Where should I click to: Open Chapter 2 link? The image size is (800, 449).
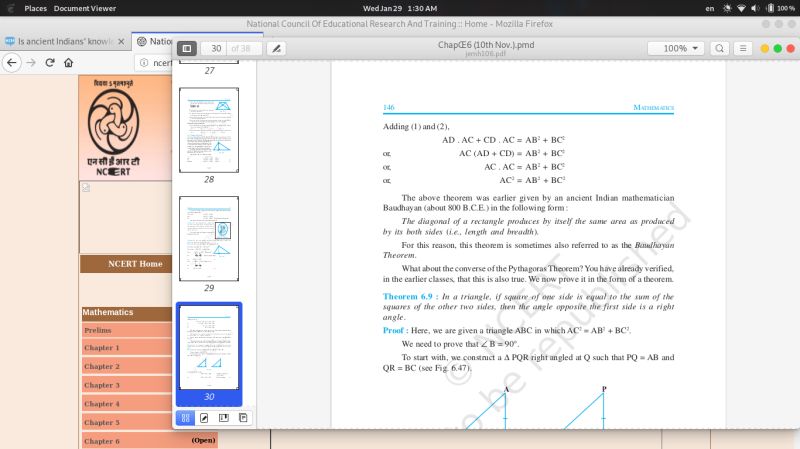[x=102, y=366]
